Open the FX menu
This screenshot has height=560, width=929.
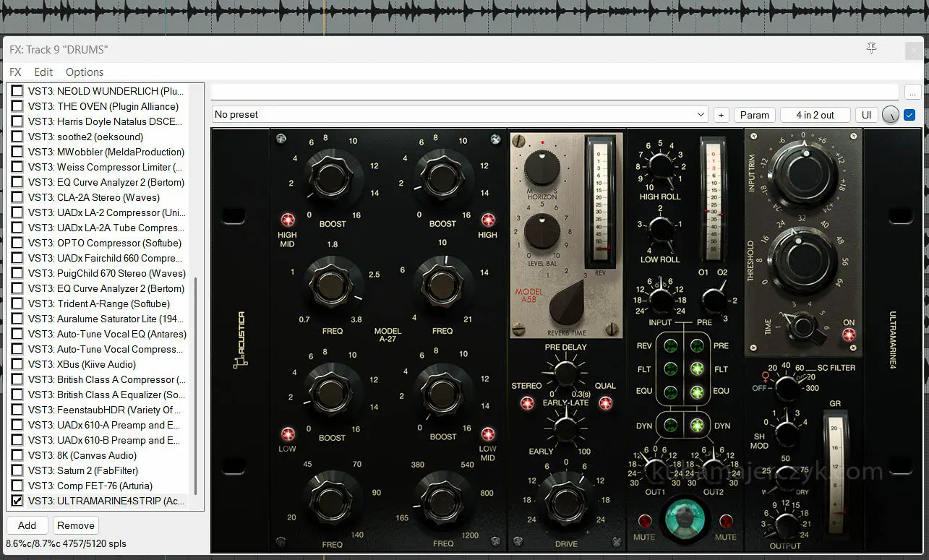(15, 72)
